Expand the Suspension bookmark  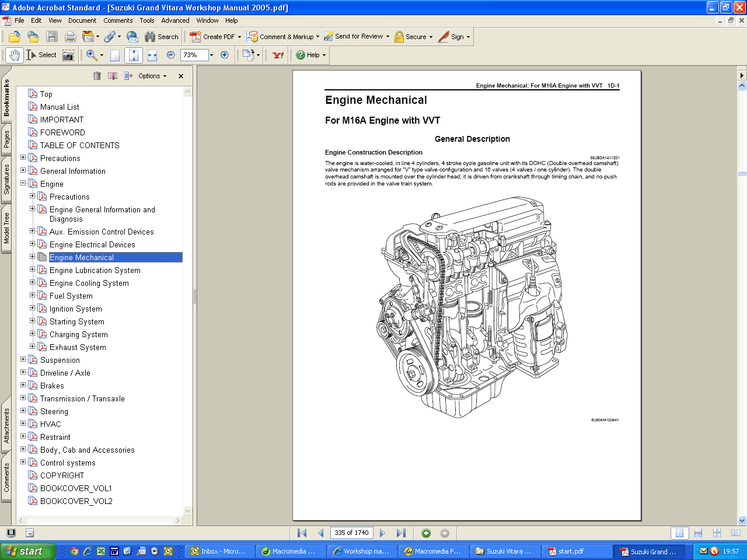click(23, 359)
